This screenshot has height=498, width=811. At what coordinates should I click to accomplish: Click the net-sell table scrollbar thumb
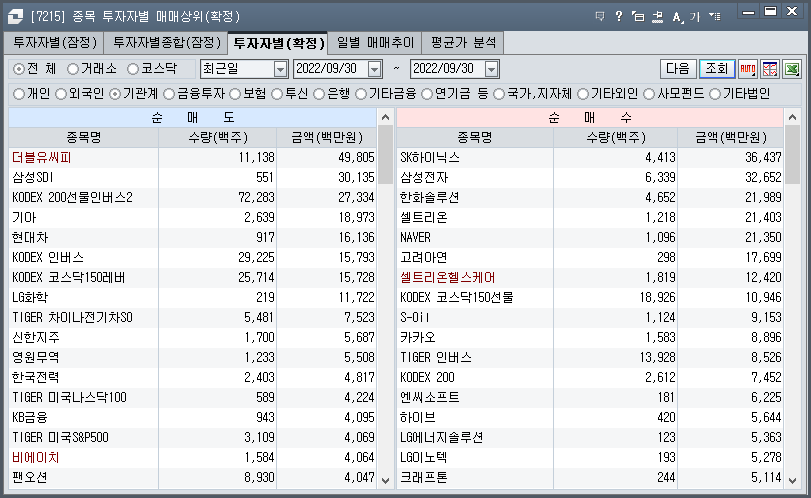click(385, 155)
